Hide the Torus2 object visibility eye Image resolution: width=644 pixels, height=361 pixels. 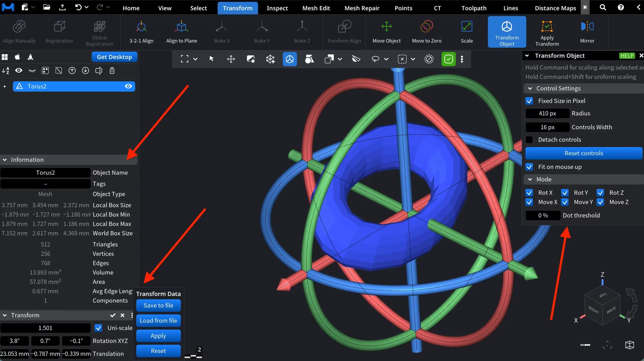[128, 86]
